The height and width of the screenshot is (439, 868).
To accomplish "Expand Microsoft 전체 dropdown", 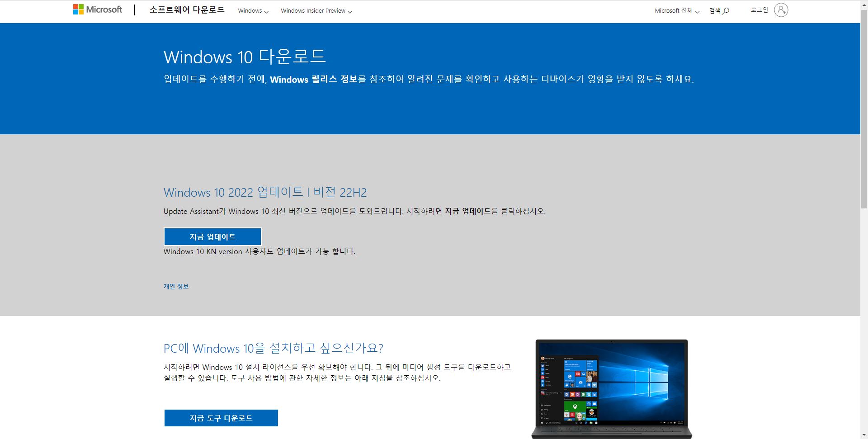I will pyautogui.click(x=677, y=11).
